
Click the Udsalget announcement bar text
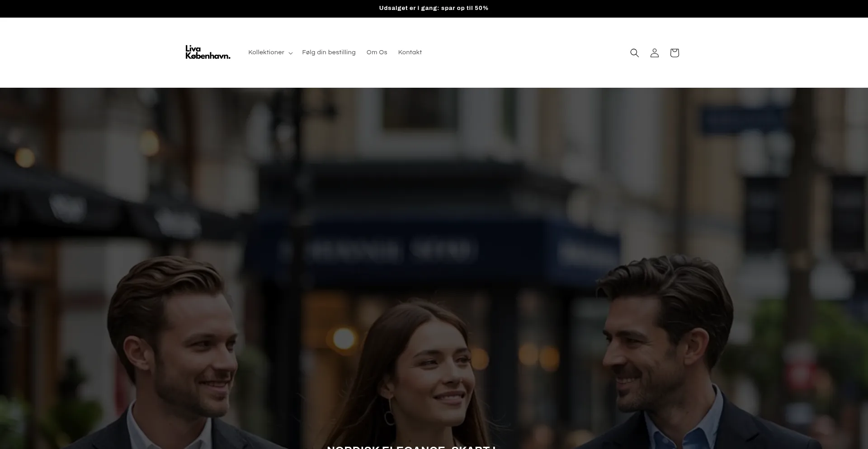(x=434, y=8)
